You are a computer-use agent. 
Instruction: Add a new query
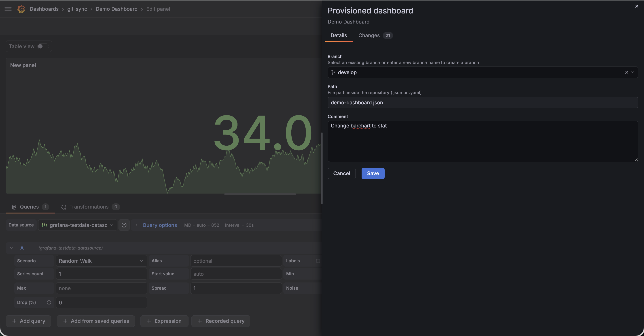pos(28,321)
